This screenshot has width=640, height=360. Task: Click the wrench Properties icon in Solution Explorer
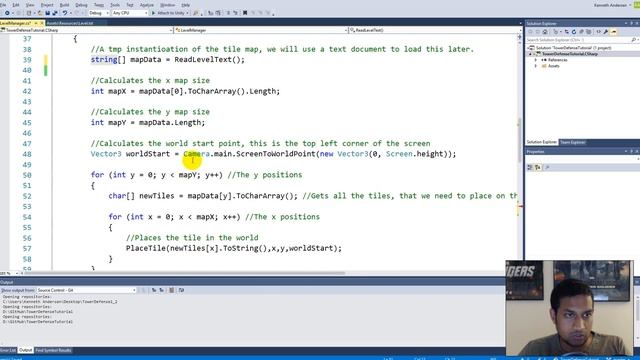[x=605, y=32]
